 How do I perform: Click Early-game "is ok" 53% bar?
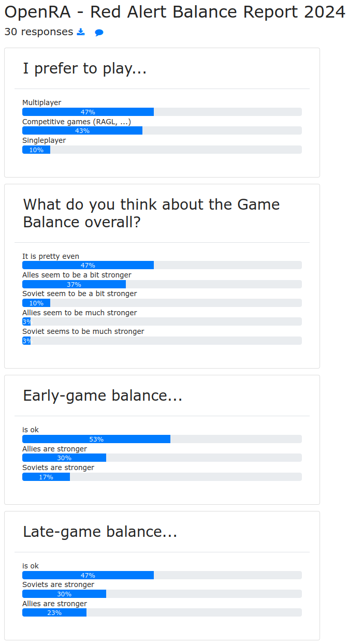pyautogui.click(x=96, y=439)
